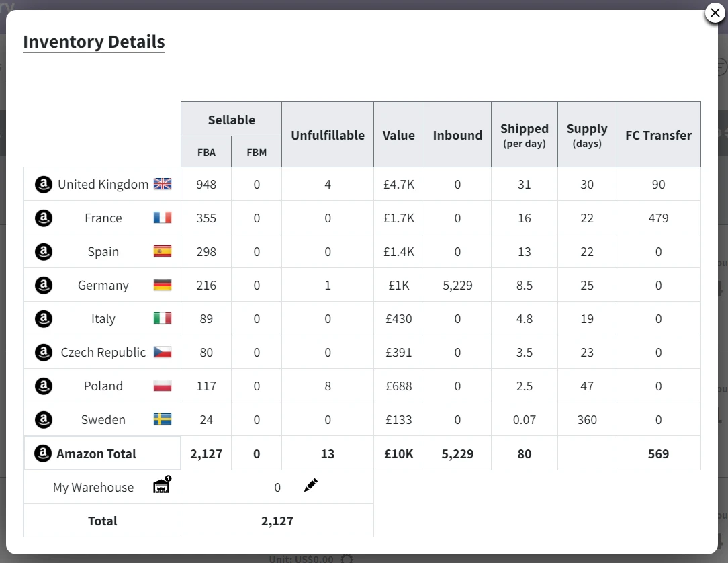
Task: Click the My Warehouse building icon
Action: pyautogui.click(x=162, y=485)
